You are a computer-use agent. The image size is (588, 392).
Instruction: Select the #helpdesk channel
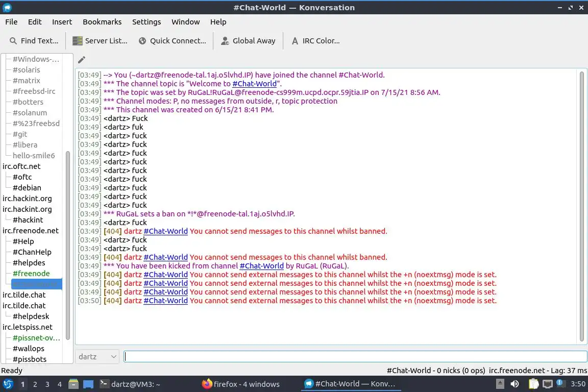31,316
